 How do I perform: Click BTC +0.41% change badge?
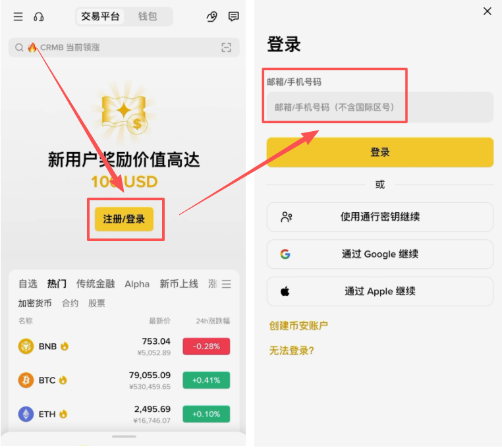206,380
